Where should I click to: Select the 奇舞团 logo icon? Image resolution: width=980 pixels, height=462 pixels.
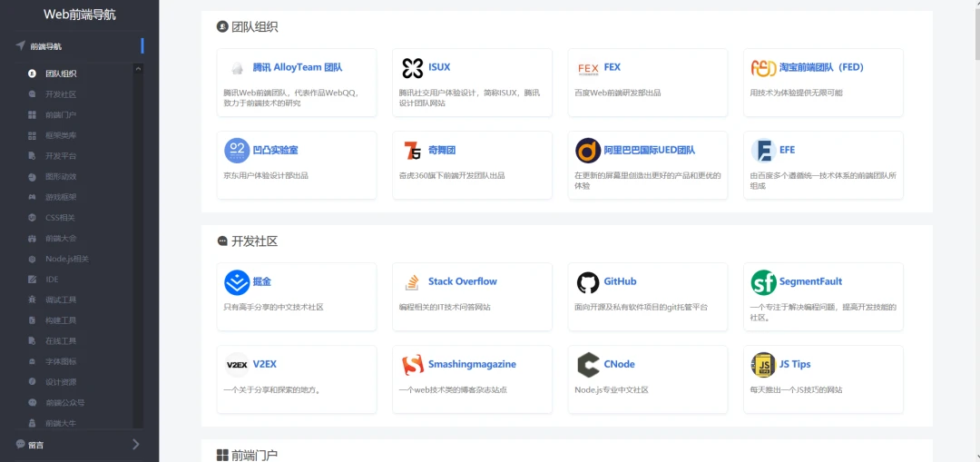413,151
